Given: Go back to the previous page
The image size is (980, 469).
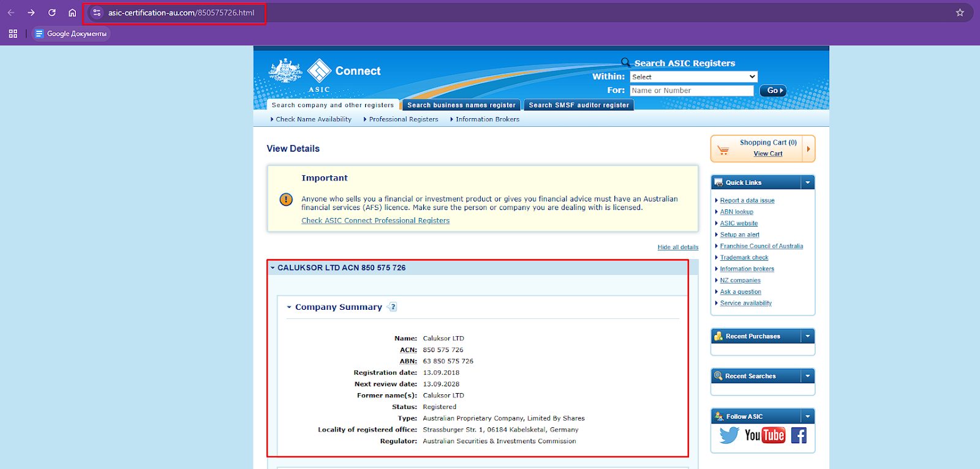Looking at the screenshot, I should pyautogui.click(x=11, y=12).
